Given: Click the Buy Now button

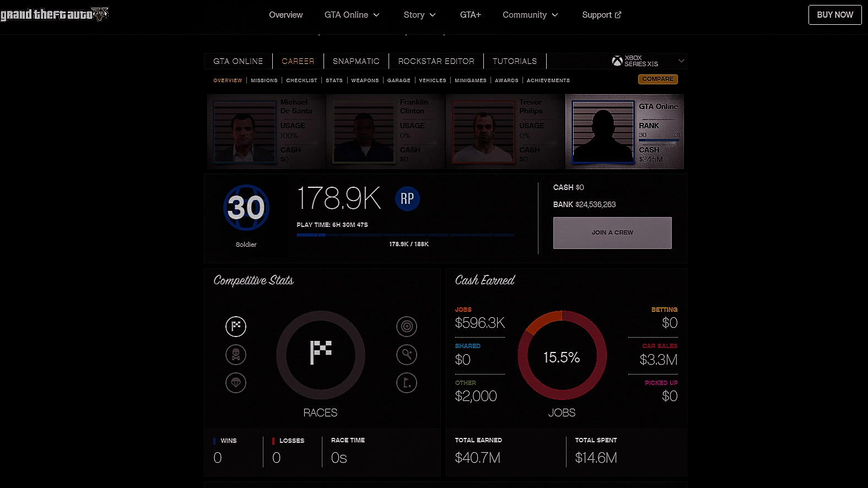Looking at the screenshot, I should point(835,15).
